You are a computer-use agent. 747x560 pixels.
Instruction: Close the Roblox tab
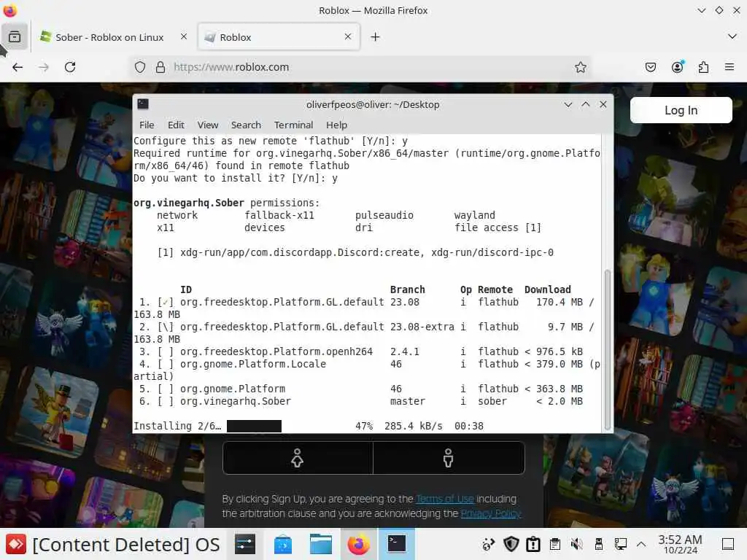[348, 36]
